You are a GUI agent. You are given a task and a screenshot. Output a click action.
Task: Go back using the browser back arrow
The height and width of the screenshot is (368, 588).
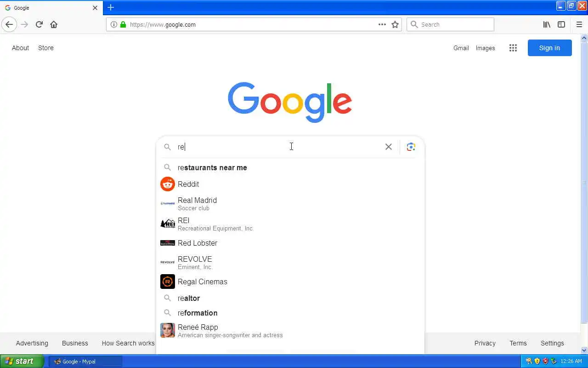click(x=9, y=24)
